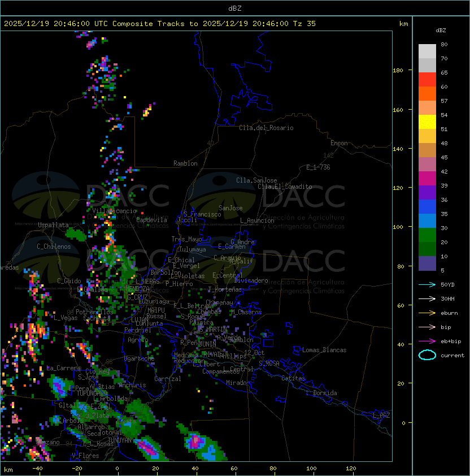Click the 'Divisadero' map label
Screen dimensions: 470x476
251,280
